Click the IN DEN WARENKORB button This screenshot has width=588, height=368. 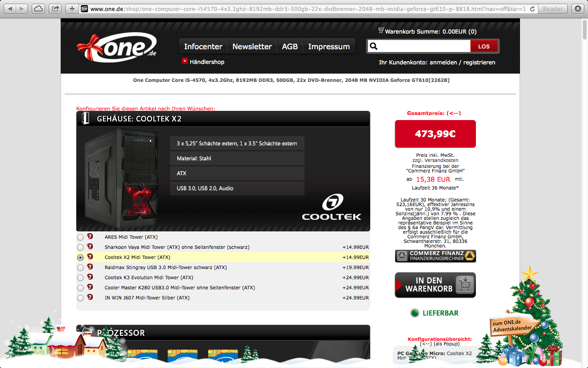(435, 285)
